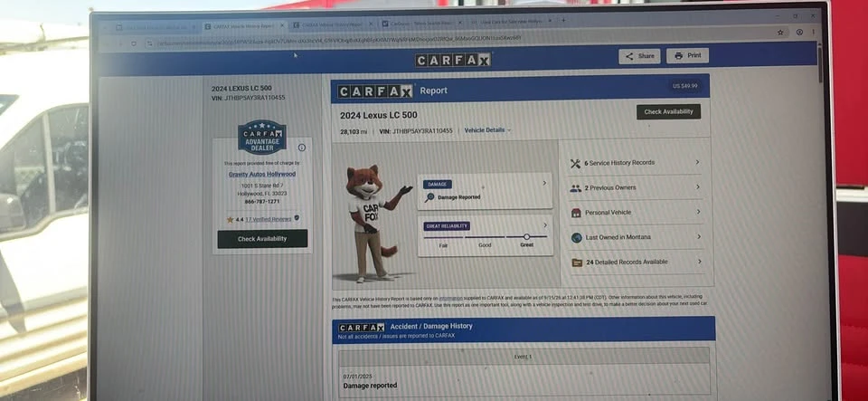Click '1001 S State Rd 7' address
Screen dimensions: 868x401
[x=262, y=186]
